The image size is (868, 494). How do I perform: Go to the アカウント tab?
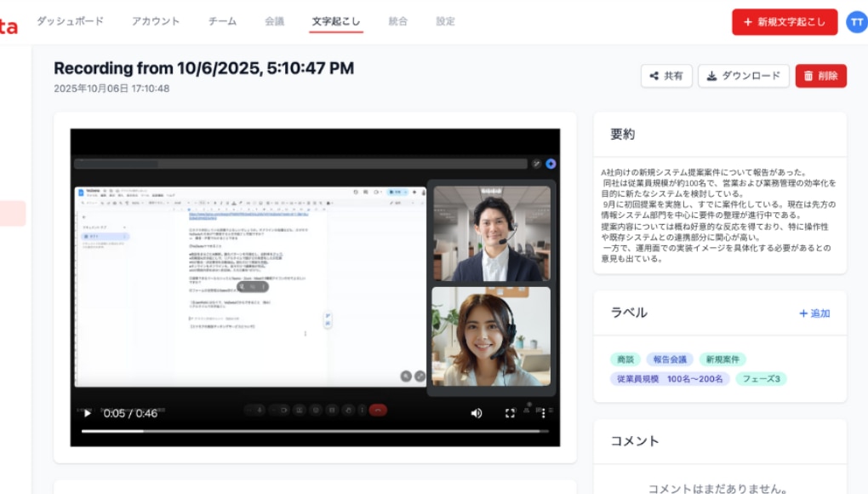point(156,21)
